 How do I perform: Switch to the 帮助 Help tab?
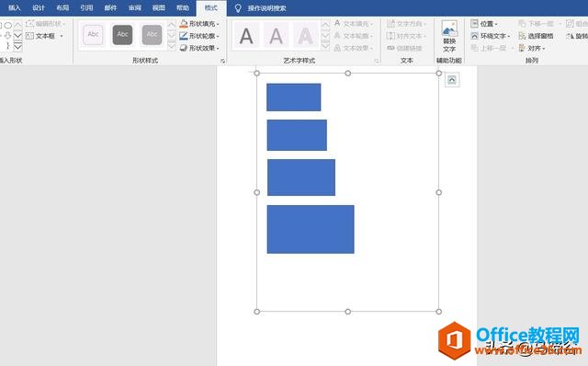pyautogui.click(x=183, y=8)
